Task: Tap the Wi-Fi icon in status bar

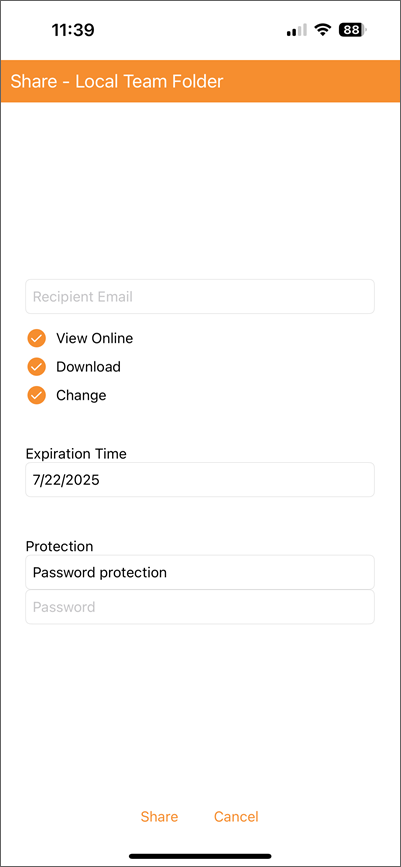Action: pos(322,30)
